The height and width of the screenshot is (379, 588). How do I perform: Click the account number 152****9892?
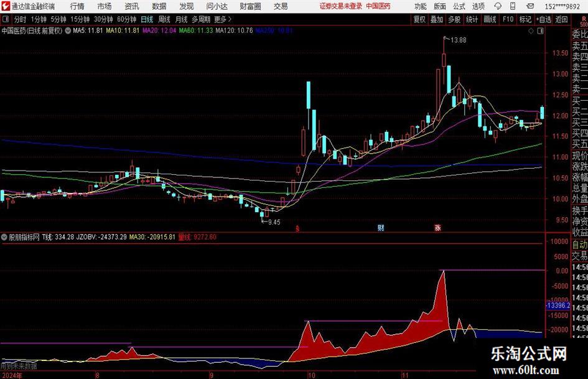[562, 6]
